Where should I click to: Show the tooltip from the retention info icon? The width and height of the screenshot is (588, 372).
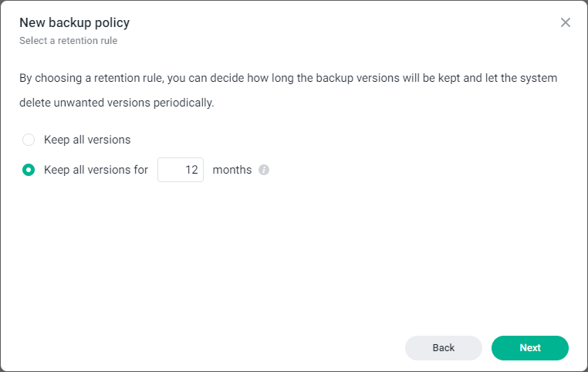click(264, 170)
